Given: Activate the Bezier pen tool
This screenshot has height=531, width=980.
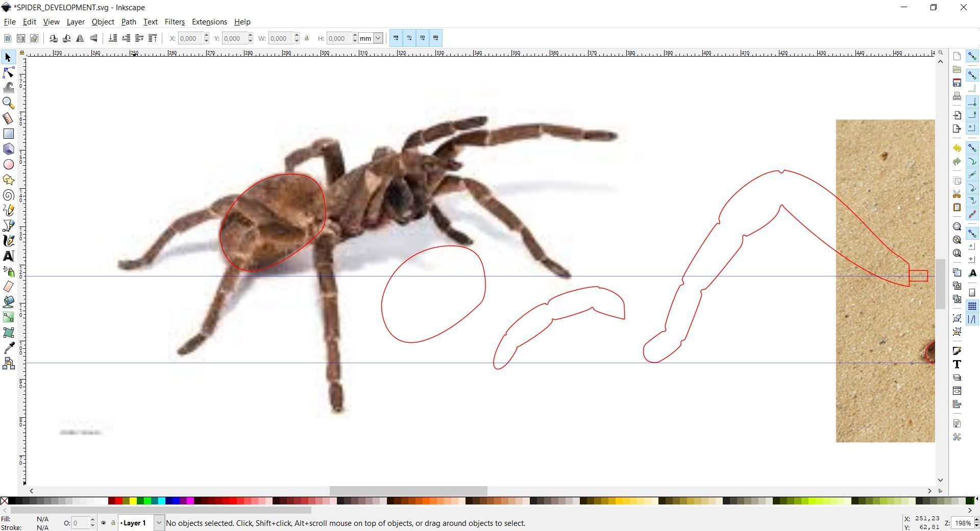Looking at the screenshot, I should tap(8, 225).
